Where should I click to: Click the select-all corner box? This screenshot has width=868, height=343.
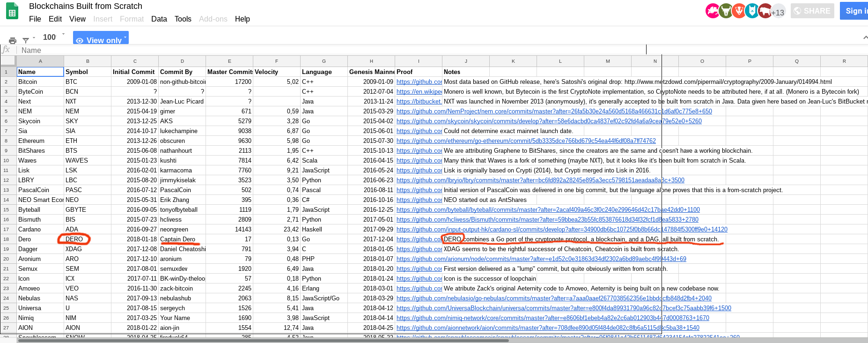[x=7, y=61]
